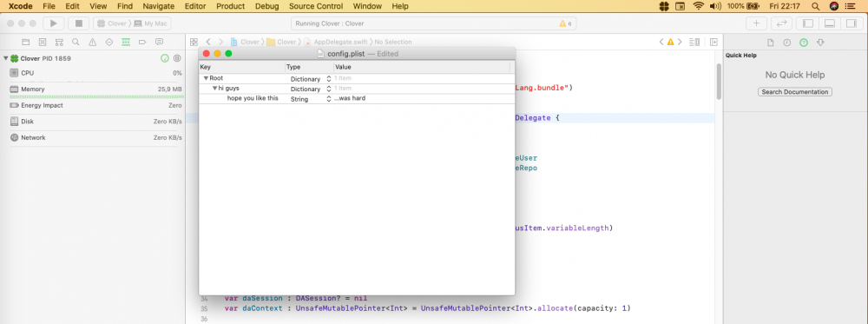Open the editor options lines icon
Screen dimensions: 868x324
(694, 42)
